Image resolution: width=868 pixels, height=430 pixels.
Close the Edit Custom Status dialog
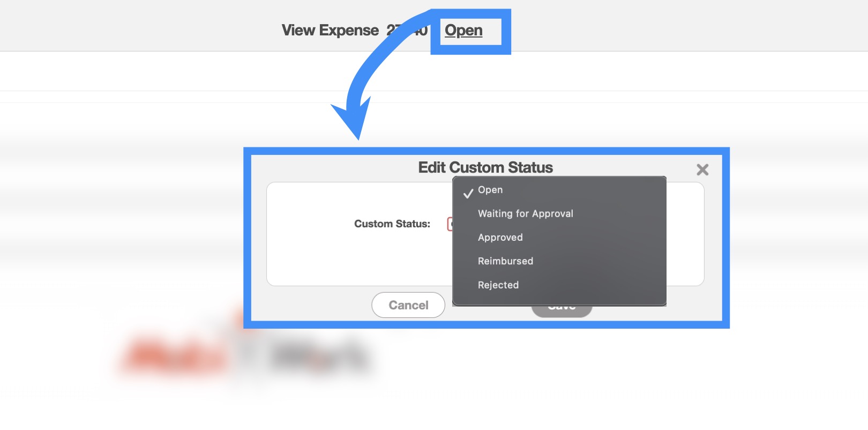click(x=702, y=170)
